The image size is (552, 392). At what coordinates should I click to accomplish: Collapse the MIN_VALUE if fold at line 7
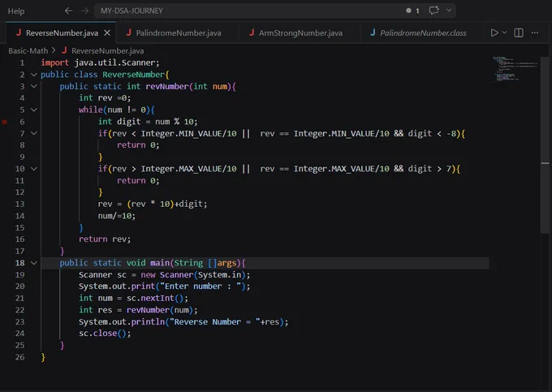(34, 133)
